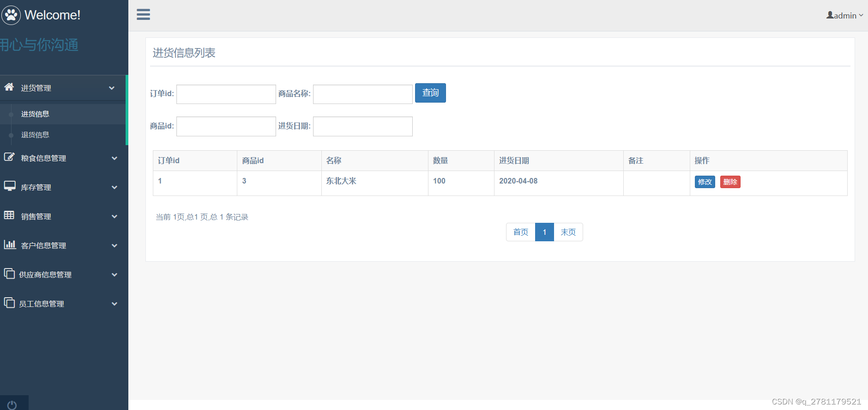Focus the 进货日期 input field
The width and height of the screenshot is (868, 410).
(363, 127)
